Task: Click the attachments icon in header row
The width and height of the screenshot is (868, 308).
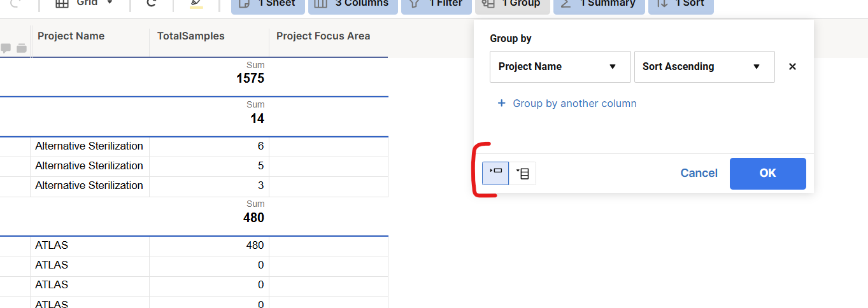Action: coord(22,48)
